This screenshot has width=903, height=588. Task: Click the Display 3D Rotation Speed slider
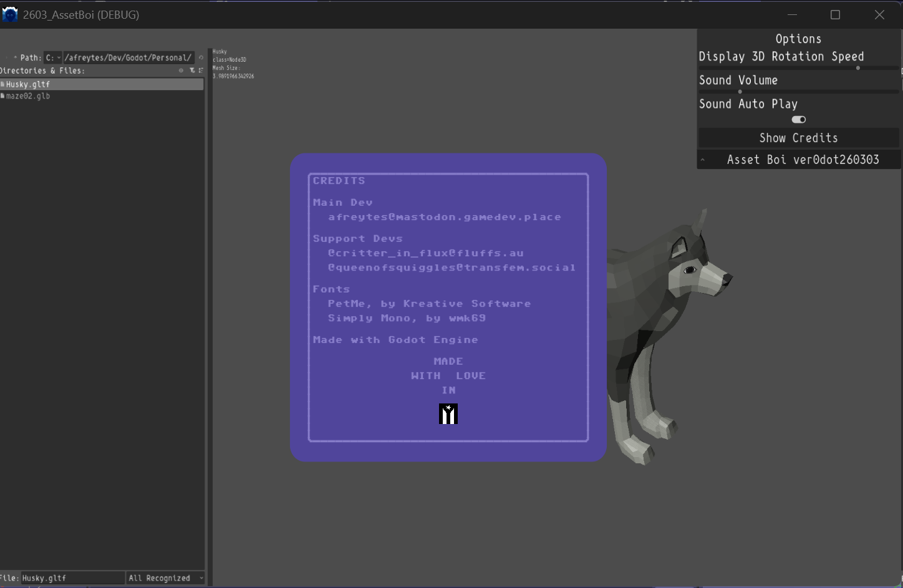point(798,68)
